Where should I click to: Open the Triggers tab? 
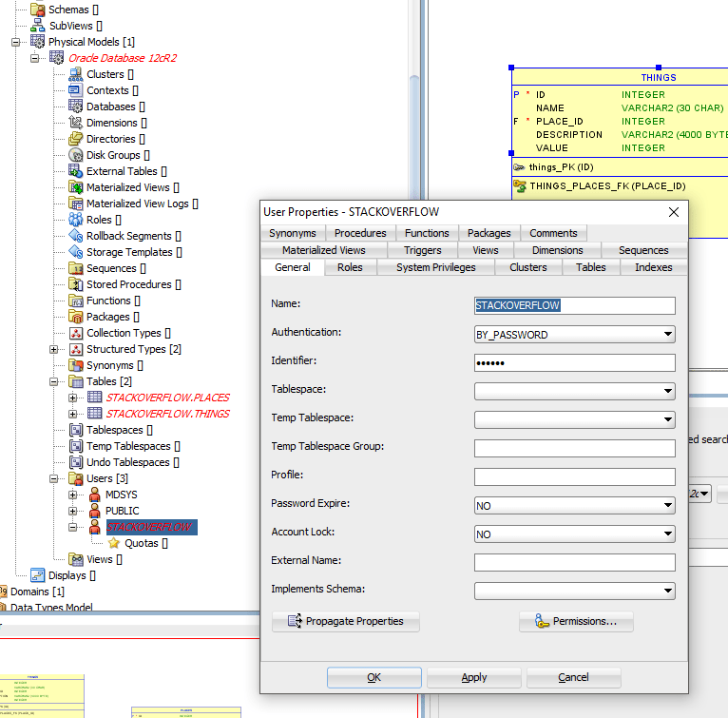point(423,250)
